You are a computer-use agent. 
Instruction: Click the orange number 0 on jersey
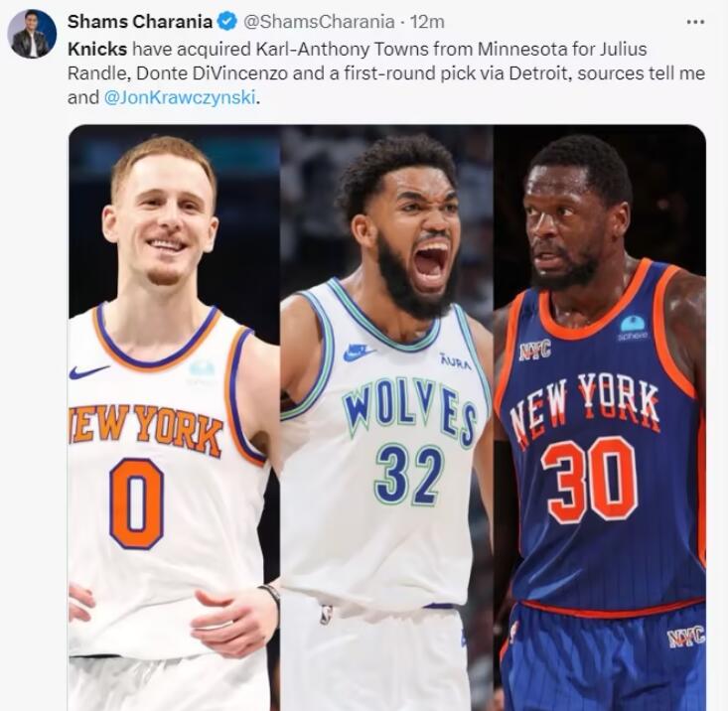(136, 503)
